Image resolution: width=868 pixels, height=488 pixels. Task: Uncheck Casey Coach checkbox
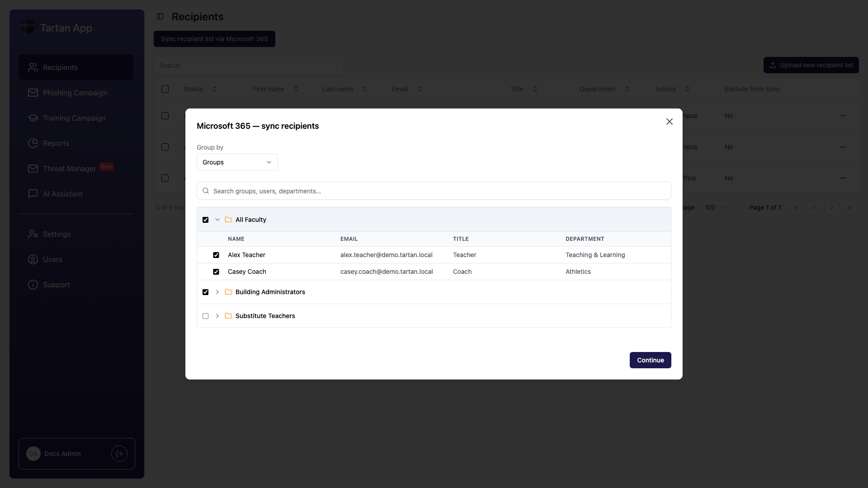(216, 272)
